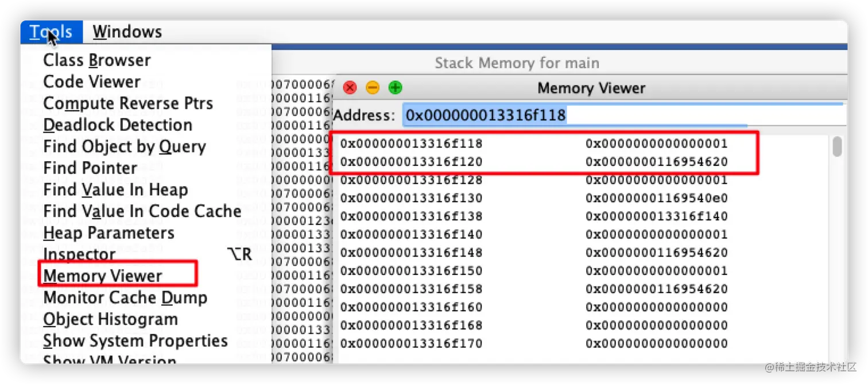Screen dimensions: 868x384
Task: Click the Memory Viewer vertical scrollbar
Action: [x=838, y=147]
